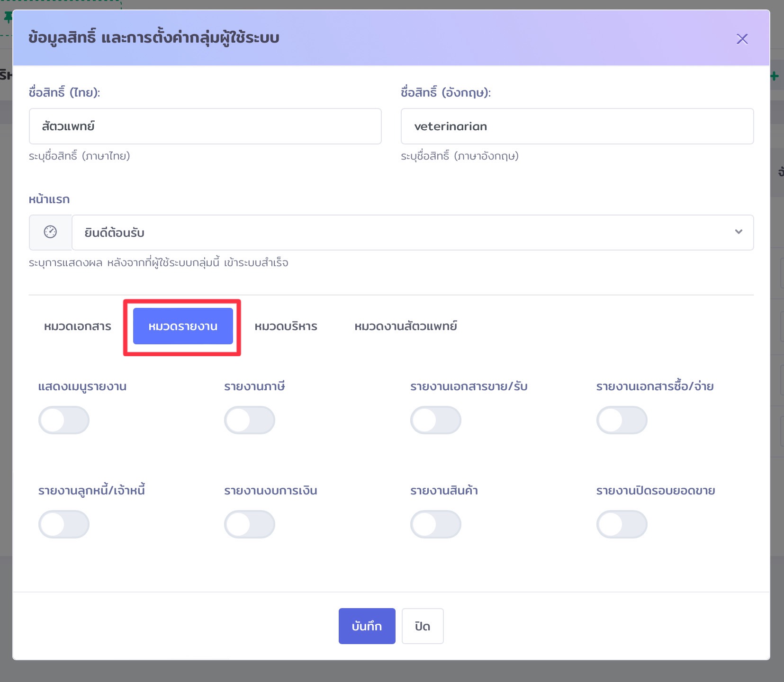Click the บันทึก save button
The height and width of the screenshot is (682, 784).
(x=367, y=626)
